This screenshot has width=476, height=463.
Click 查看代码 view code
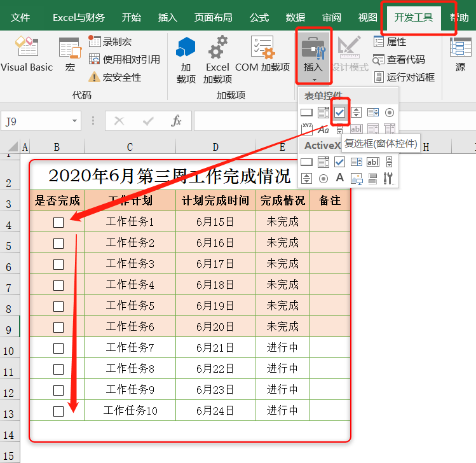399,59
